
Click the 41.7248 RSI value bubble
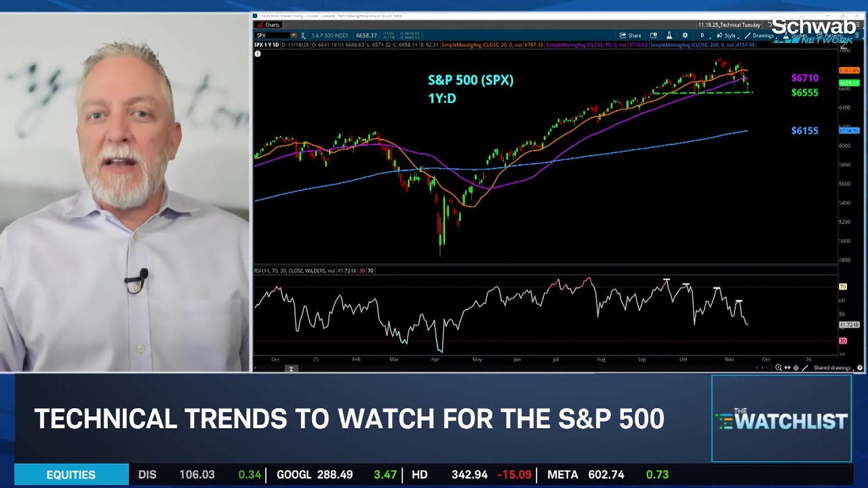[849, 325]
